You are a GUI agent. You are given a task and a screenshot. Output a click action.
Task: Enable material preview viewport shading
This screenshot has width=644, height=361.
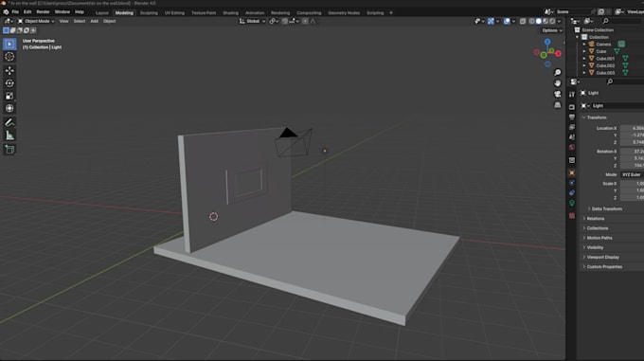(x=546, y=22)
